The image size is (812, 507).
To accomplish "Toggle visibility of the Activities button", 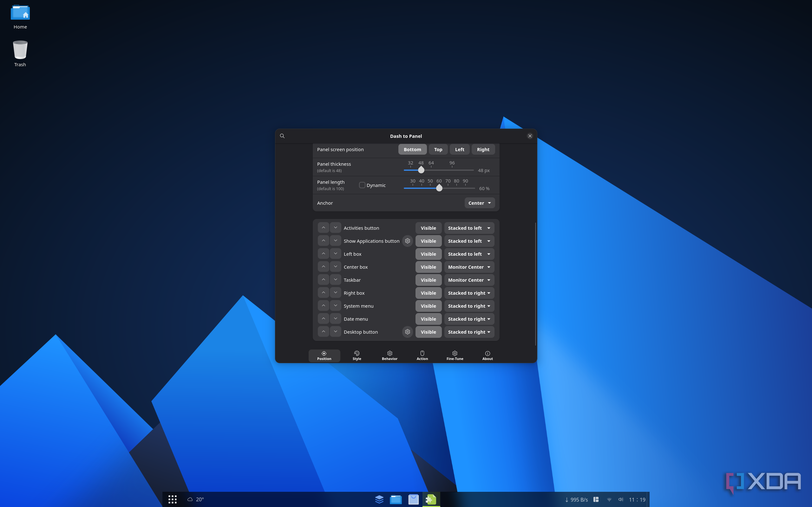I will point(428,228).
